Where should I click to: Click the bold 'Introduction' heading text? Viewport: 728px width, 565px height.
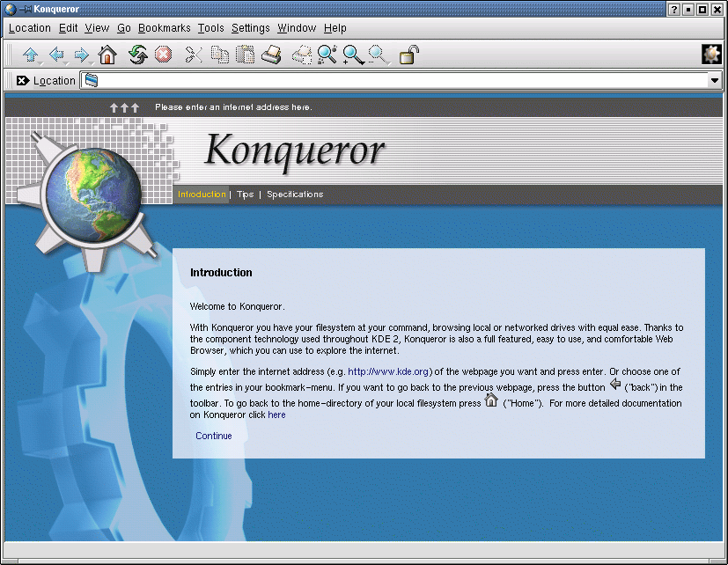pyautogui.click(x=221, y=273)
